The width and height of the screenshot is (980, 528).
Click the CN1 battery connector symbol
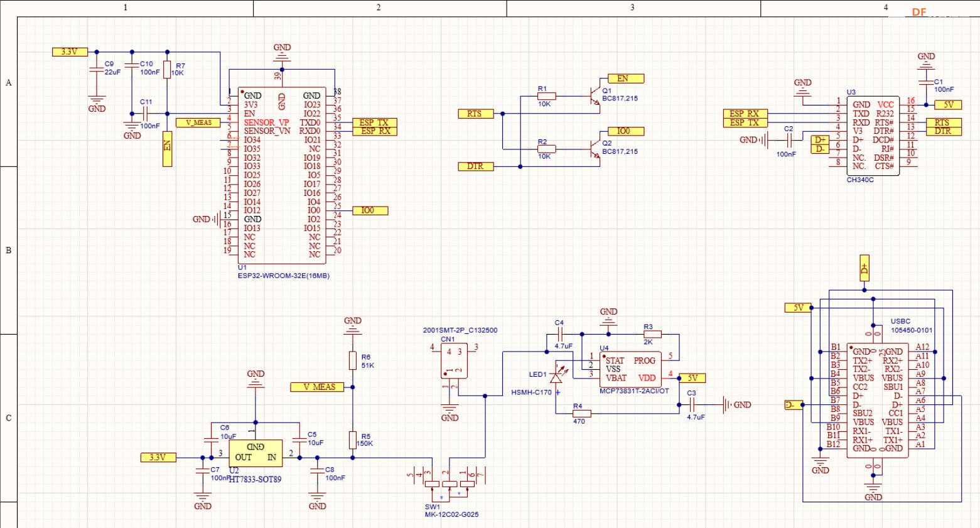[454, 360]
